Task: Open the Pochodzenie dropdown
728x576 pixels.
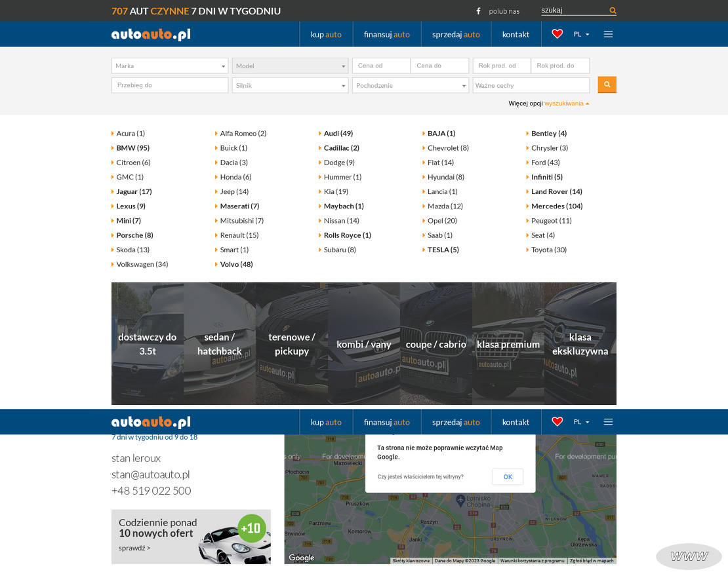Action: 411,85
